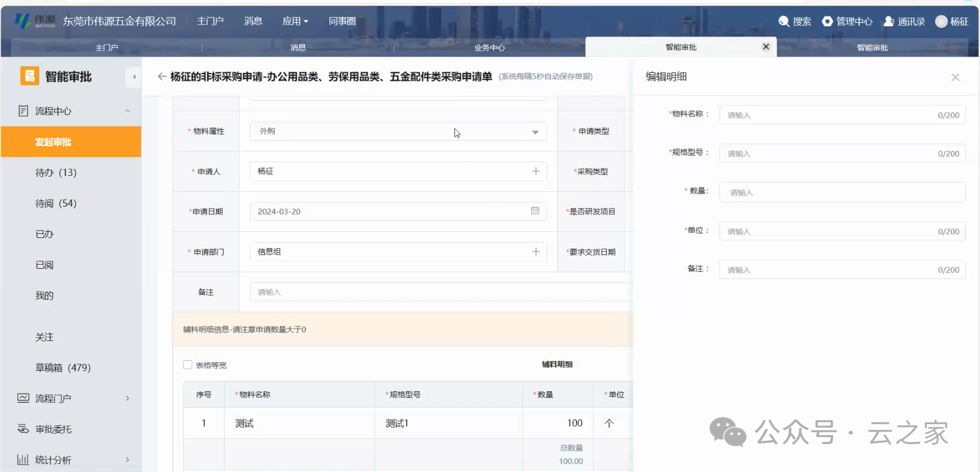Click the 辅料明细 table title
The width and height of the screenshot is (980, 472).
pyautogui.click(x=557, y=364)
